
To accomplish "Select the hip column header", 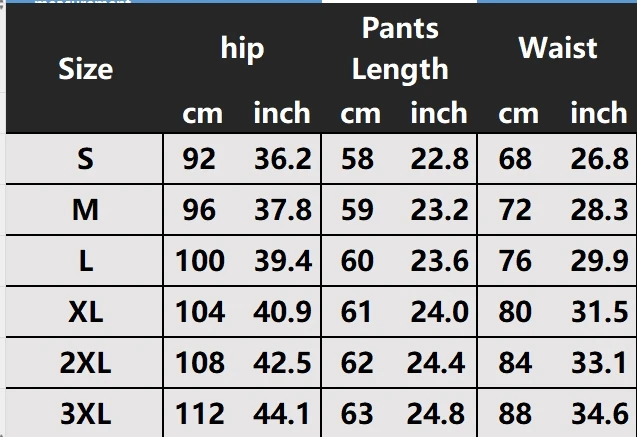I will pyautogui.click(x=243, y=49).
